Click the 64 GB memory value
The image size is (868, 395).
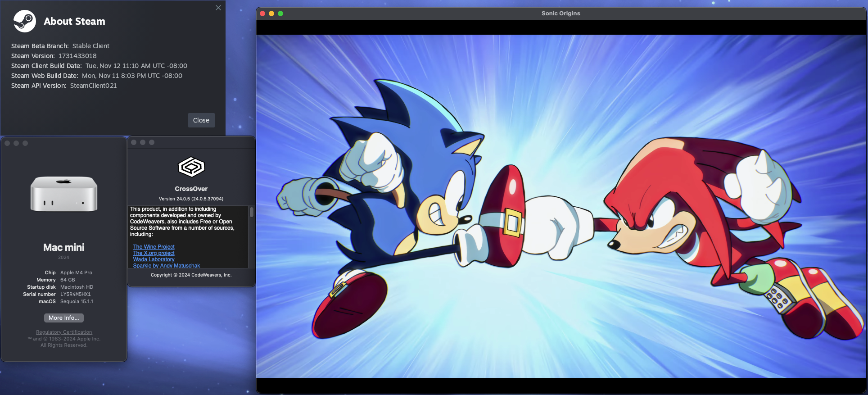point(68,280)
